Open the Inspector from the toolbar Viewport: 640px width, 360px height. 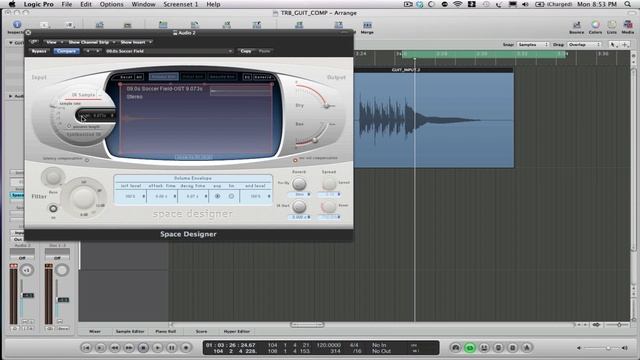point(17,25)
